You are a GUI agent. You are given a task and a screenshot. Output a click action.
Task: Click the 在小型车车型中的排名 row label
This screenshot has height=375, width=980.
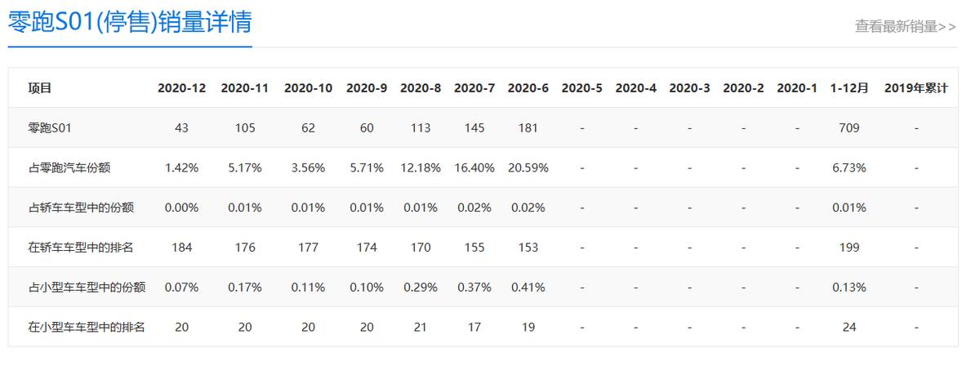click(87, 328)
